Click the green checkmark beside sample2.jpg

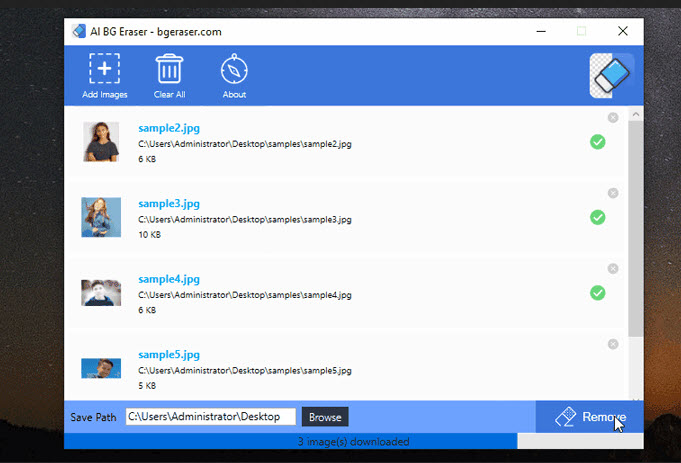point(598,142)
